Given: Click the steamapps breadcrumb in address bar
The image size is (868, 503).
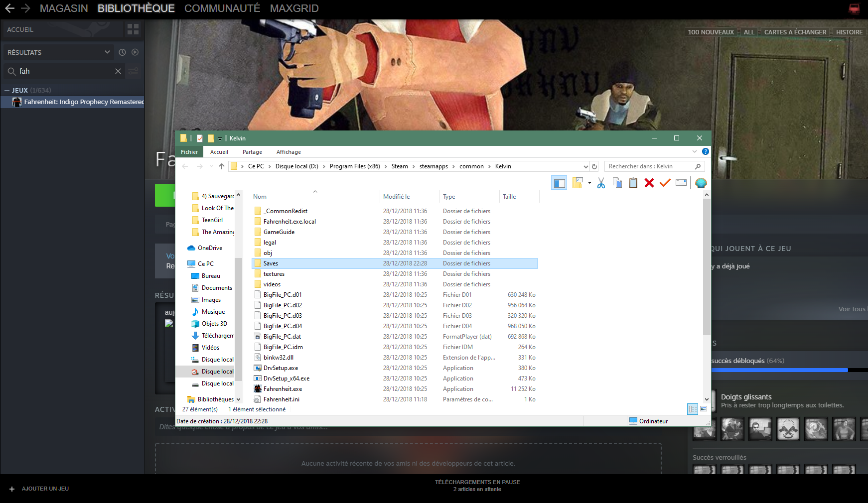Looking at the screenshot, I should pos(434,166).
